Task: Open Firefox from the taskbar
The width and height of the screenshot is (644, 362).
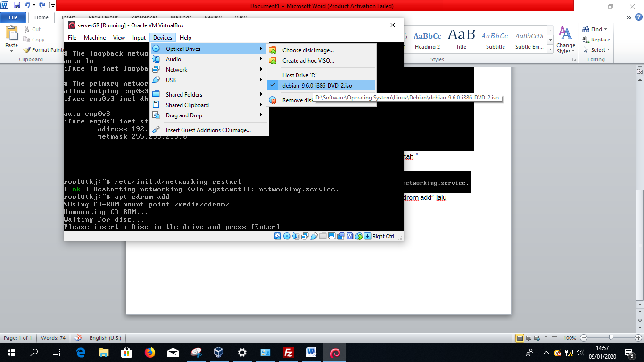Action: 150,352
